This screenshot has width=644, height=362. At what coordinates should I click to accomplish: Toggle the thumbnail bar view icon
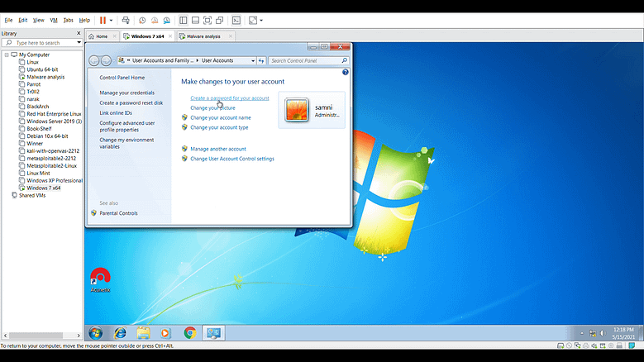(195, 20)
